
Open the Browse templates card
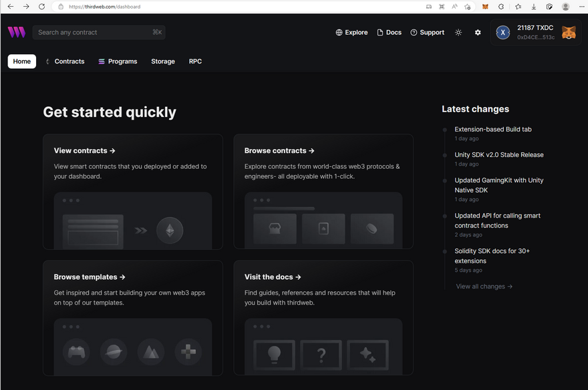[x=133, y=318]
